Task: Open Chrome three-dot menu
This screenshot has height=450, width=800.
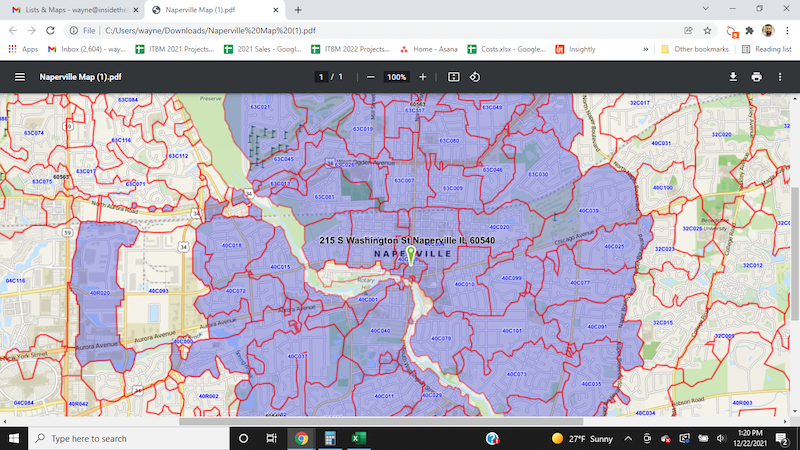Action: coord(787,31)
